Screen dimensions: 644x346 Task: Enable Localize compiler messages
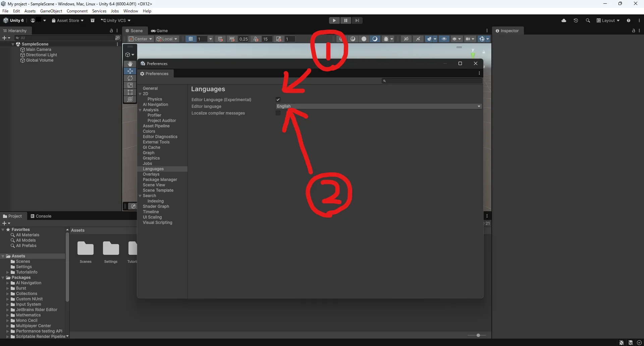(278, 113)
